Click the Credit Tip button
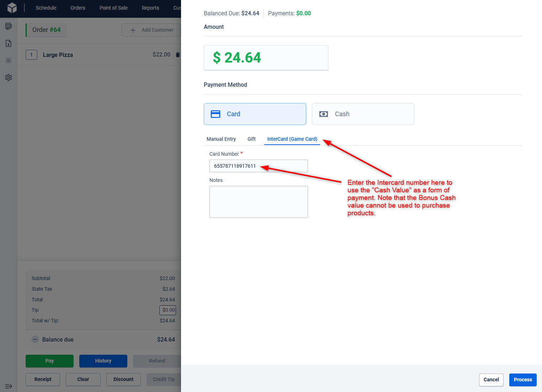 click(x=164, y=379)
